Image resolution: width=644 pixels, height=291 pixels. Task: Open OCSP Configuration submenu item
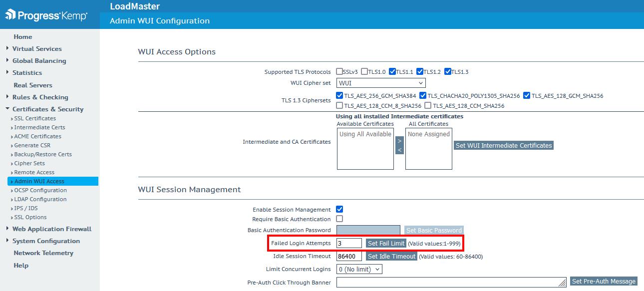pyautogui.click(x=40, y=190)
